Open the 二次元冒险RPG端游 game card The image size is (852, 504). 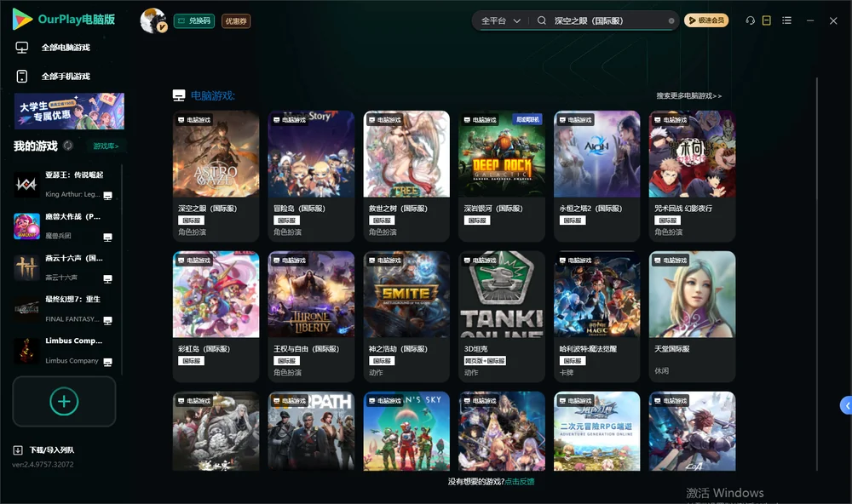pyautogui.click(x=596, y=432)
